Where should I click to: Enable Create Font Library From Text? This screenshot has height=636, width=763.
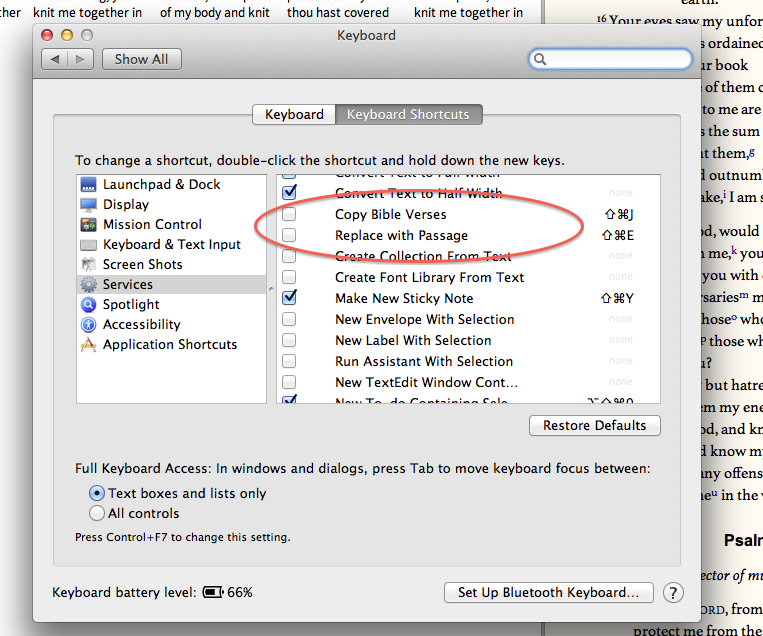pos(289,277)
